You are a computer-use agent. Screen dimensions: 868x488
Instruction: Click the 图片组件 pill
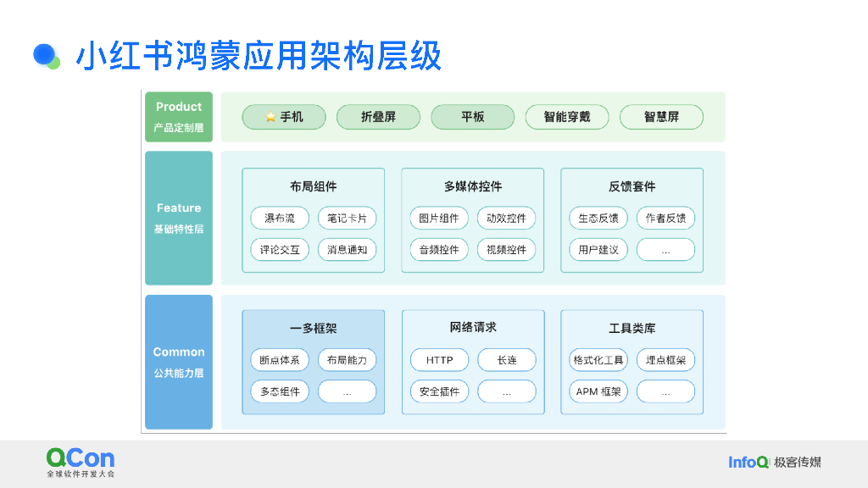pyautogui.click(x=439, y=218)
